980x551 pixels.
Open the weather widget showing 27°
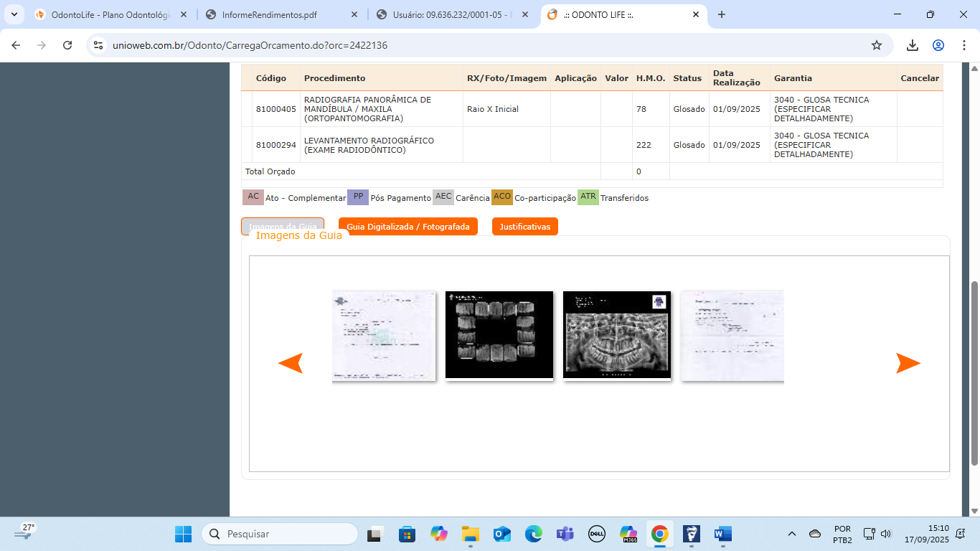pyautogui.click(x=24, y=532)
